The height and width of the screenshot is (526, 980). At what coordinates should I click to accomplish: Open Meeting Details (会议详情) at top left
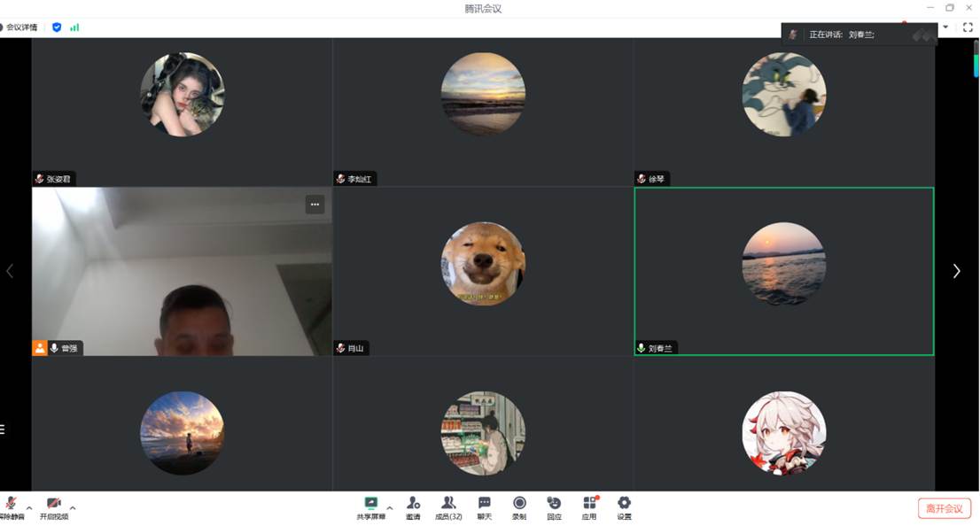[19, 27]
